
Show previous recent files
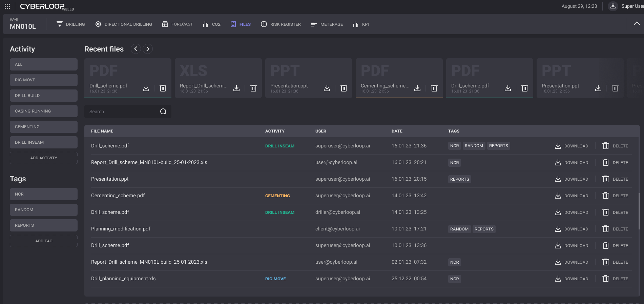(x=136, y=49)
